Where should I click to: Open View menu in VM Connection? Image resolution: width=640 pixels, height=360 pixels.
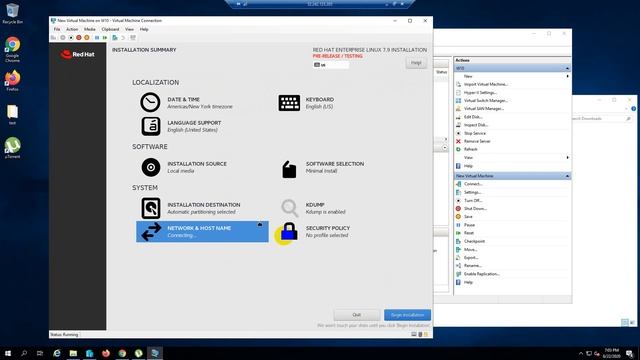tap(129, 29)
